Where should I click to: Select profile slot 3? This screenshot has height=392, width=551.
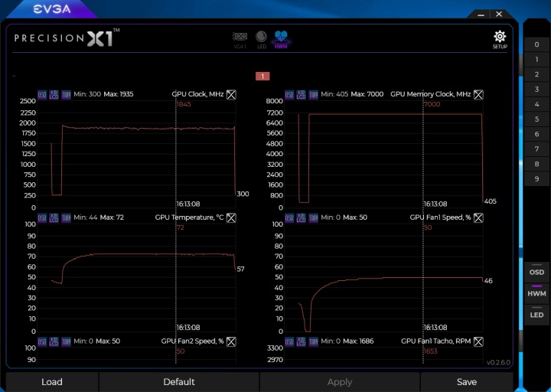(x=536, y=90)
